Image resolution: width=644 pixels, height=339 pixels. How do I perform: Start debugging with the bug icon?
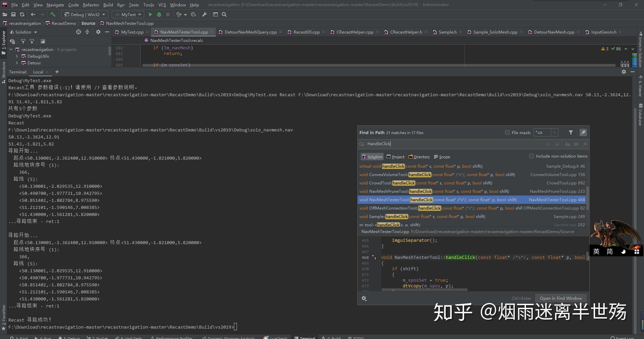click(x=159, y=14)
